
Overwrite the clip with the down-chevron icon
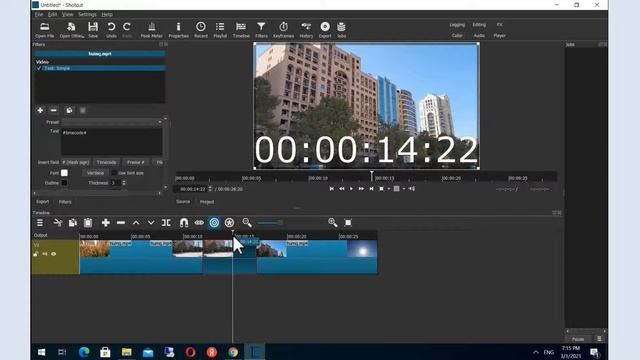[151, 223]
